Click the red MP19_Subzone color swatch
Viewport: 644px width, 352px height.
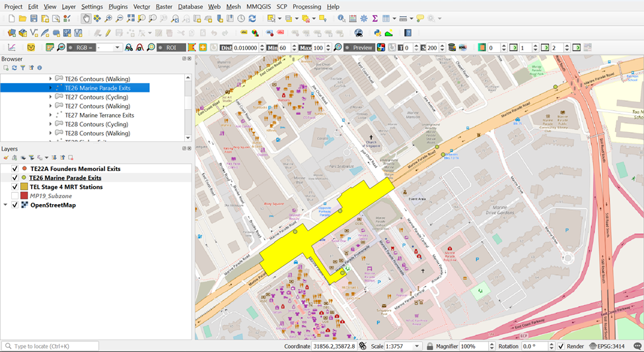[24, 196]
